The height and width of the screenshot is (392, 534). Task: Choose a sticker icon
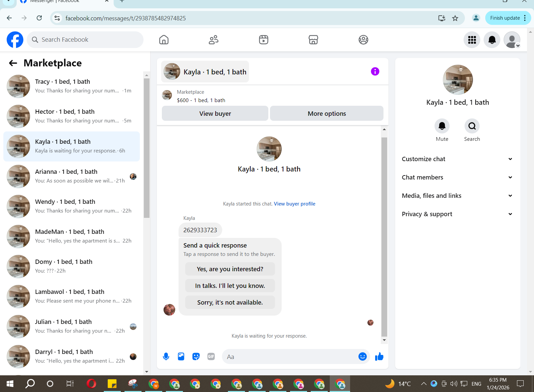[x=196, y=357]
